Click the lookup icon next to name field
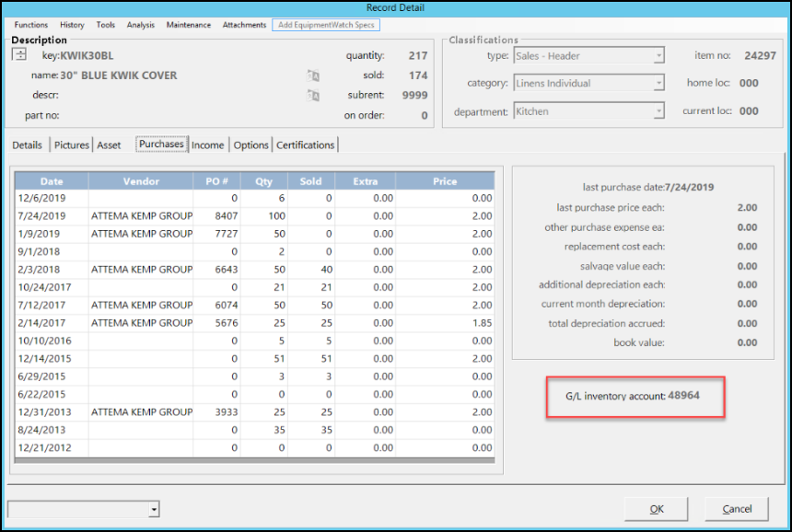792x532 pixels. pos(313,75)
